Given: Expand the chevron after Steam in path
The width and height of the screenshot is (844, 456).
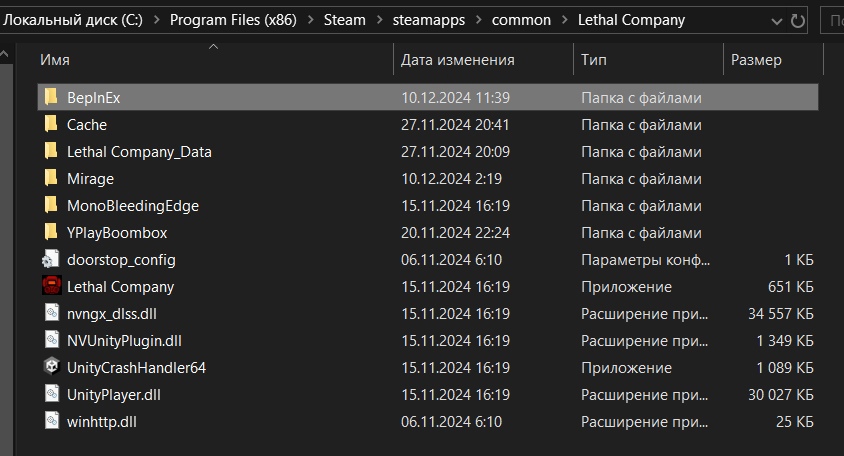Looking at the screenshot, I should (382, 20).
